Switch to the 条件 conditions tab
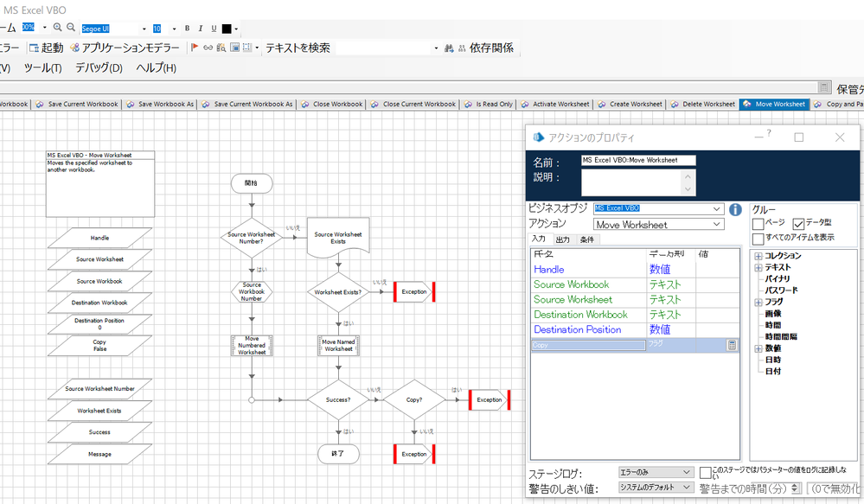Viewport: 864px width, 504px height. (x=587, y=239)
